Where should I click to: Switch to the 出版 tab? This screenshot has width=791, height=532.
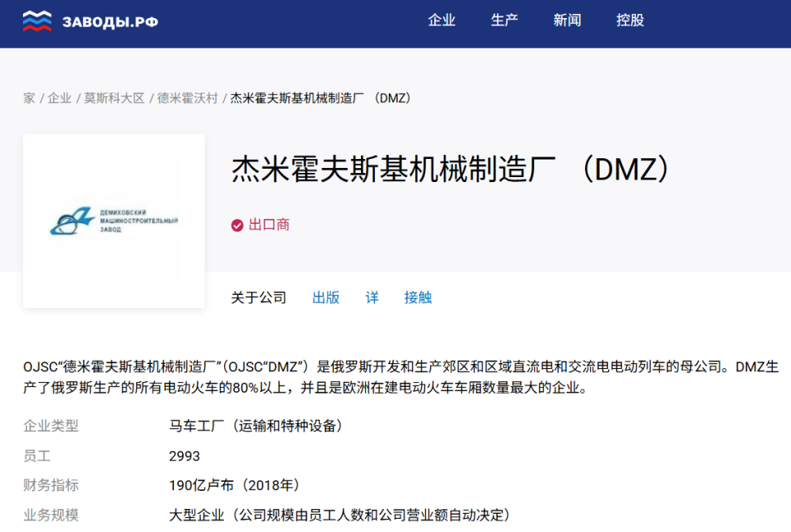tap(326, 297)
